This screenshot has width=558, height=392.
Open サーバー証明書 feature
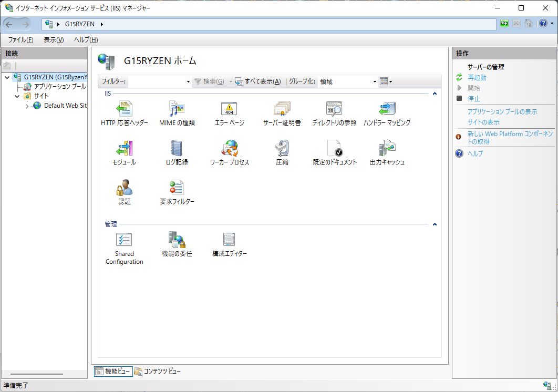[282, 114]
